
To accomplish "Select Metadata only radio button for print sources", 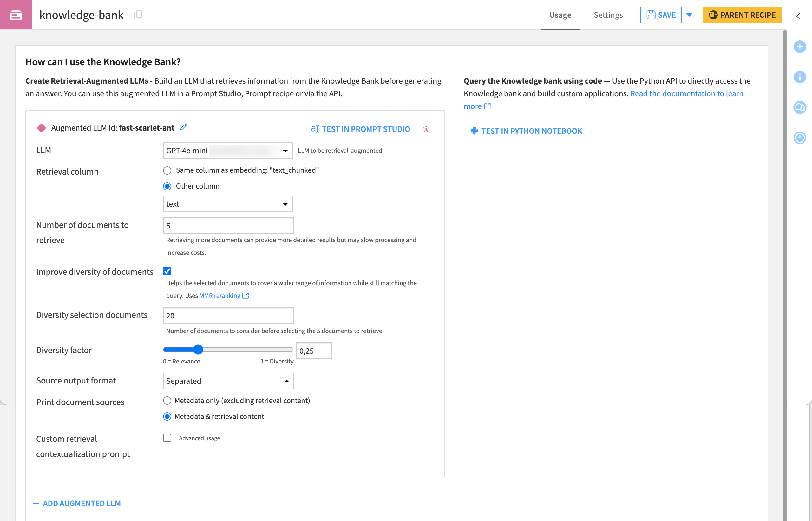I will coord(167,401).
